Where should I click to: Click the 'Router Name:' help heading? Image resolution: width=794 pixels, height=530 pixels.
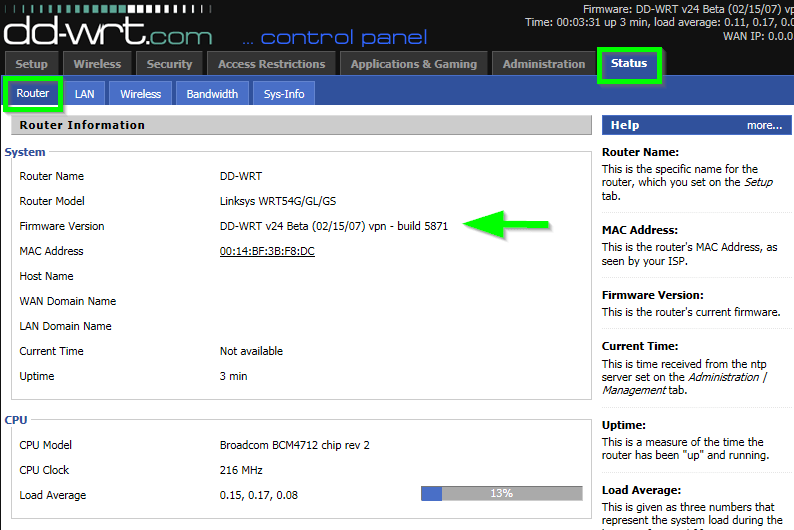click(x=640, y=152)
